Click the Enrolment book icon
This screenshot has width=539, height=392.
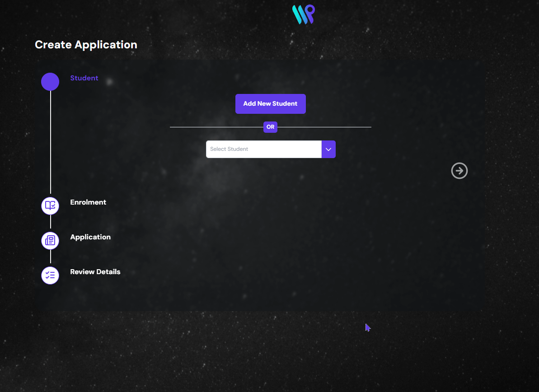pos(50,205)
